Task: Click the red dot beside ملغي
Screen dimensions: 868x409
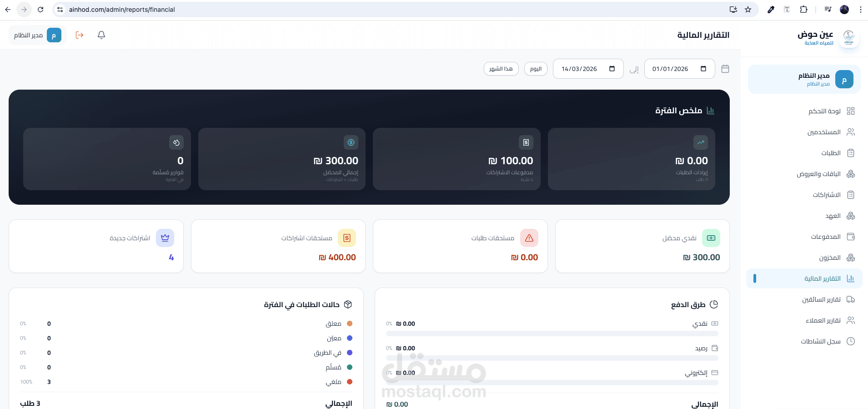Action: 350,382
